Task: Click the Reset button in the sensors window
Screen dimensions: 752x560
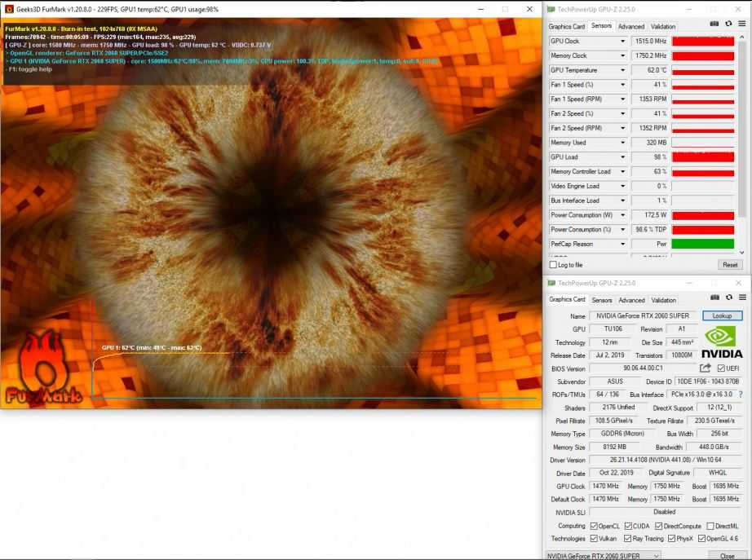Action: (730, 265)
